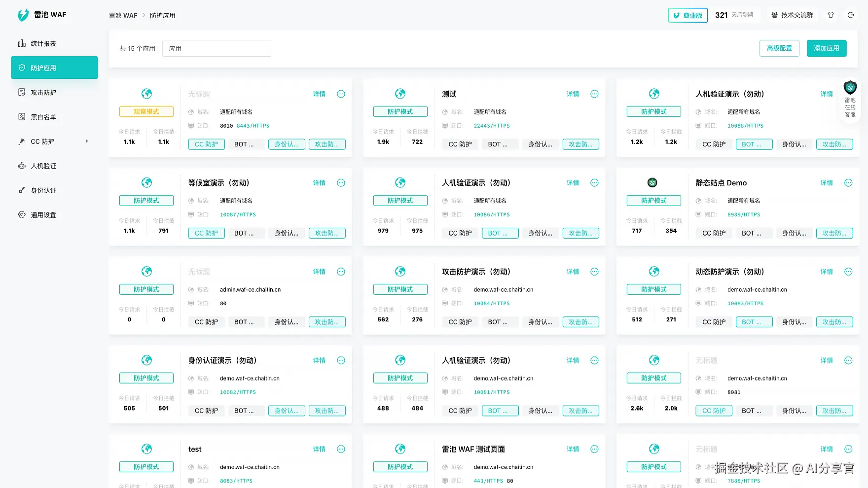Screen dimensions: 868x488
Task: Click the globe icon on 动态防护演示 card
Action: tap(654, 271)
